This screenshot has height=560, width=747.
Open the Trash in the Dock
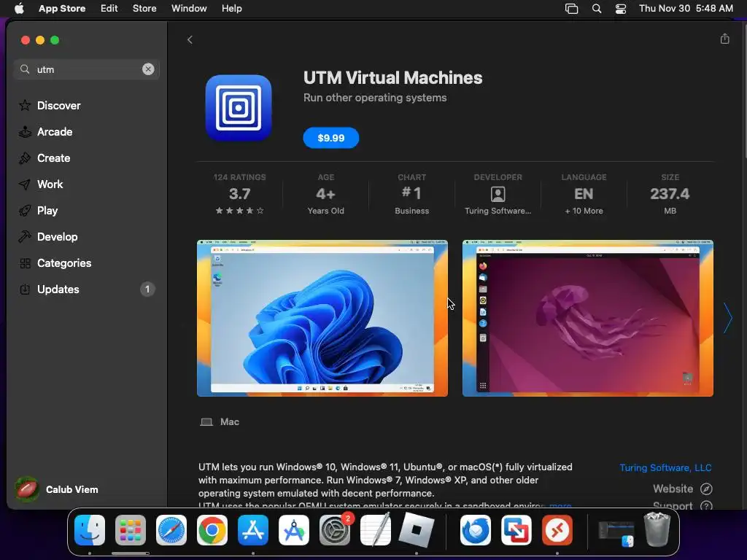(x=657, y=529)
